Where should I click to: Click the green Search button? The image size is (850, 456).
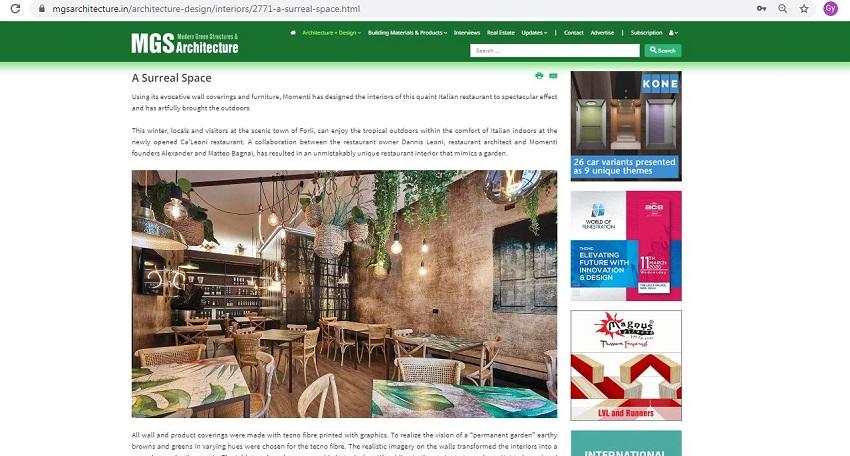(x=663, y=50)
